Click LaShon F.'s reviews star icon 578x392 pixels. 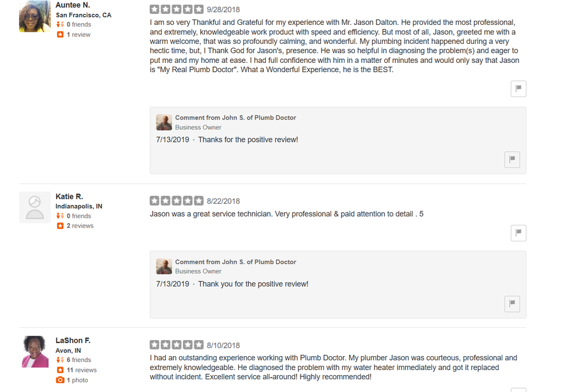click(60, 370)
